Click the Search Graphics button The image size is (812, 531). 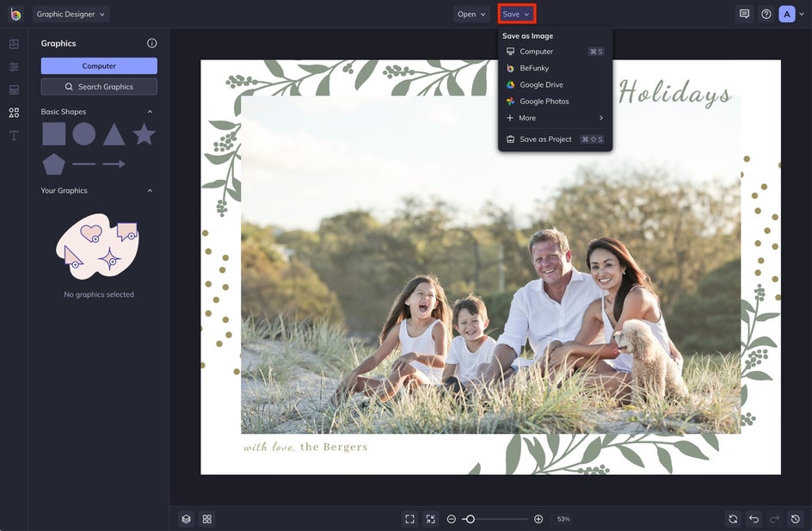click(99, 87)
